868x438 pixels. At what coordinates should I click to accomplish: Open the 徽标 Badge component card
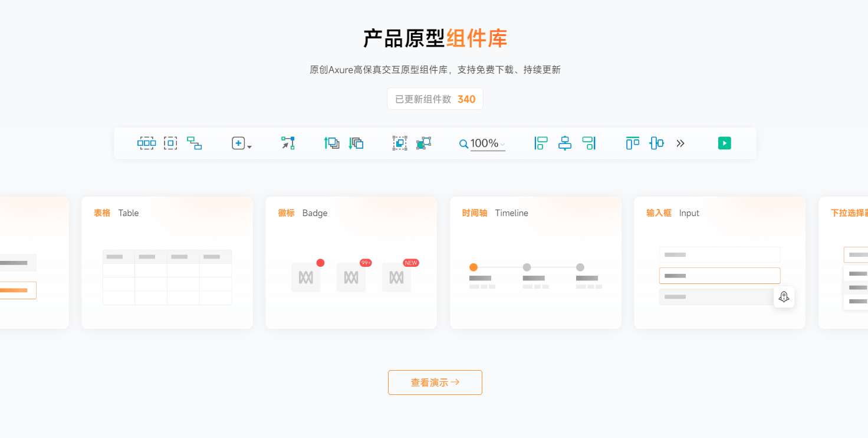[351, 263]
